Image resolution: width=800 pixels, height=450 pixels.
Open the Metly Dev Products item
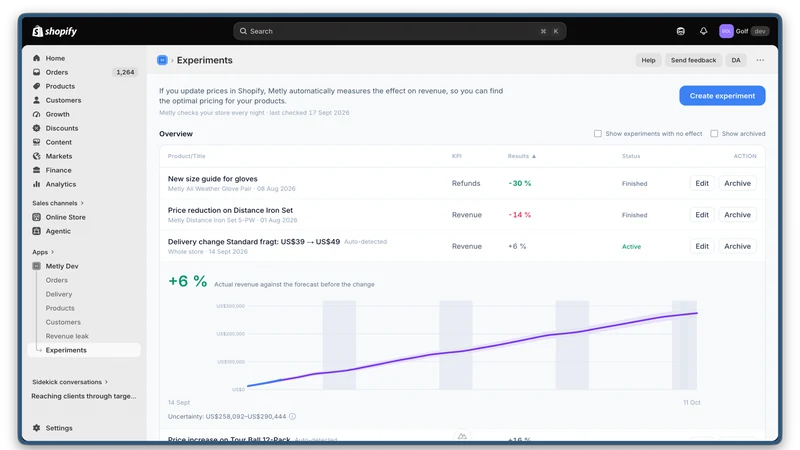point(60,308)
